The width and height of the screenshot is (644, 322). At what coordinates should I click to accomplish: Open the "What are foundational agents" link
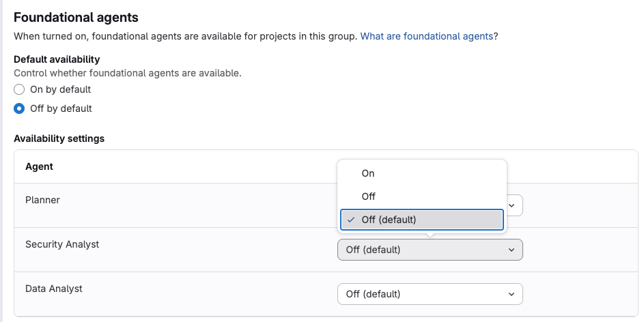click(x=426, y=36)
